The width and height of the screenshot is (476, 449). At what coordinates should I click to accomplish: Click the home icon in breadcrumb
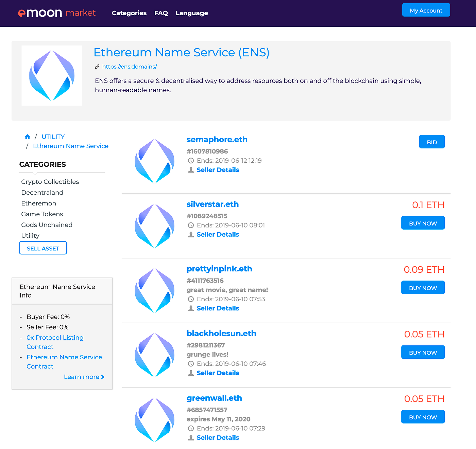pyautogui.click(x=28, y=137)
